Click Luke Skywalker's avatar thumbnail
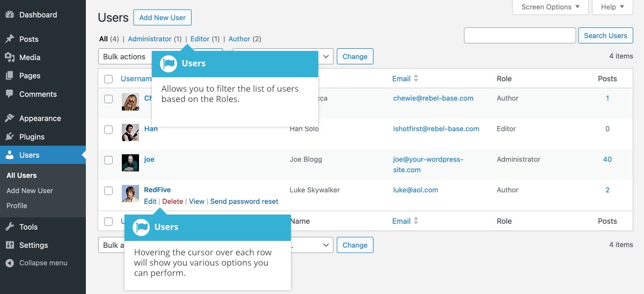Viewport: 644px width, 294px height. [130, 194]
